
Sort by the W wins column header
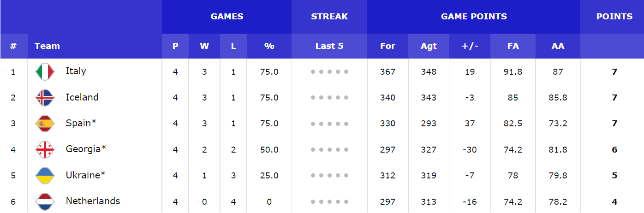tap(204, 46)
